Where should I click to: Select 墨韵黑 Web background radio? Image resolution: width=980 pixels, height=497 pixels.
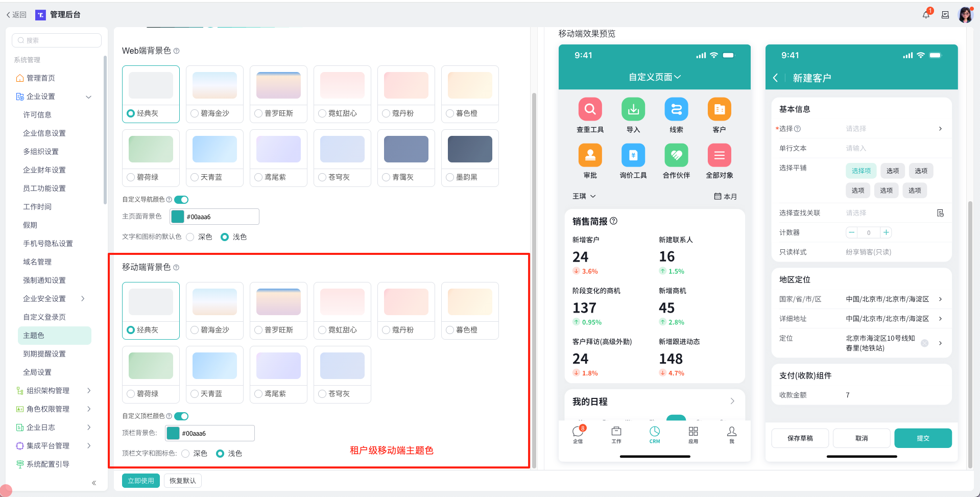(450, 177)
